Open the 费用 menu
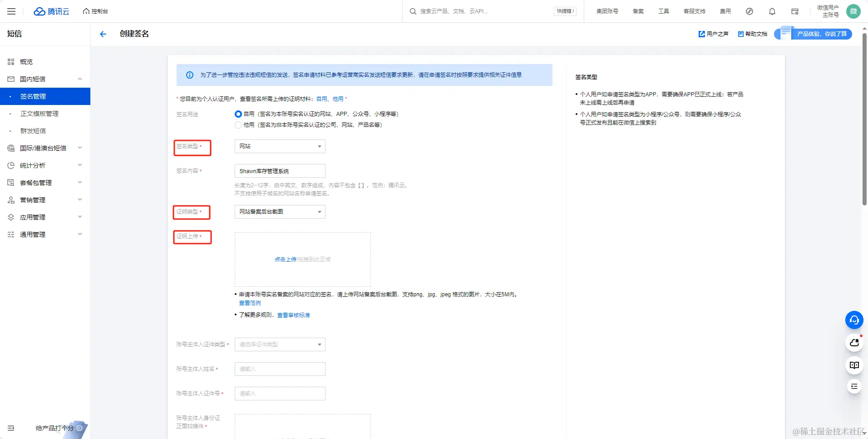 point(725,11)
